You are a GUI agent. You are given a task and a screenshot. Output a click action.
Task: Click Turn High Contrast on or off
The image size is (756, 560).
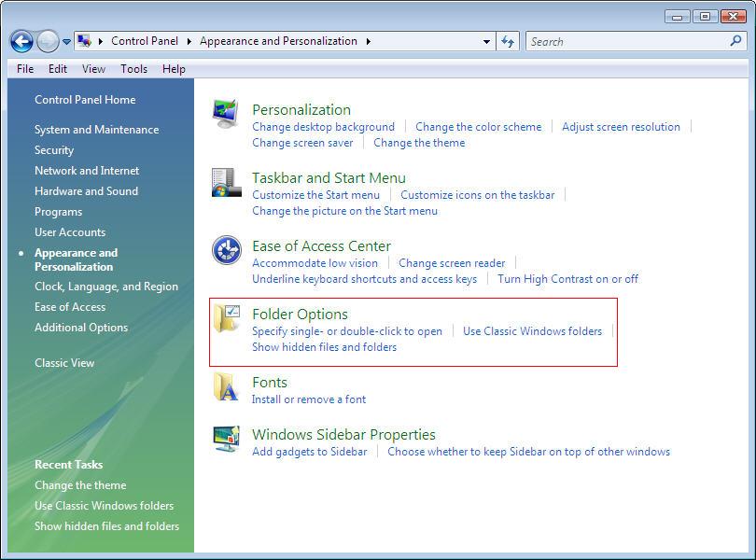coord(568,279)
